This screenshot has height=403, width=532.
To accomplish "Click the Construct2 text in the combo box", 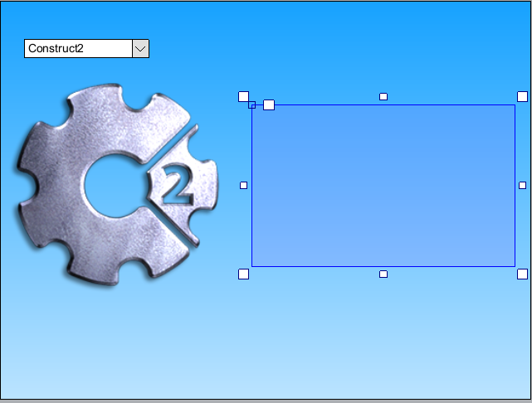I will [56, 48].
